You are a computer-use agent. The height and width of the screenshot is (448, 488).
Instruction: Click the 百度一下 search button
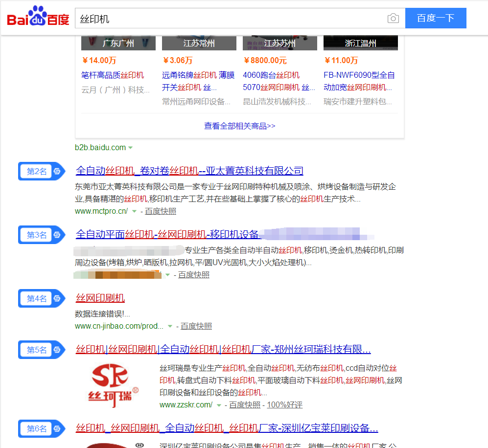click(436, 18)
